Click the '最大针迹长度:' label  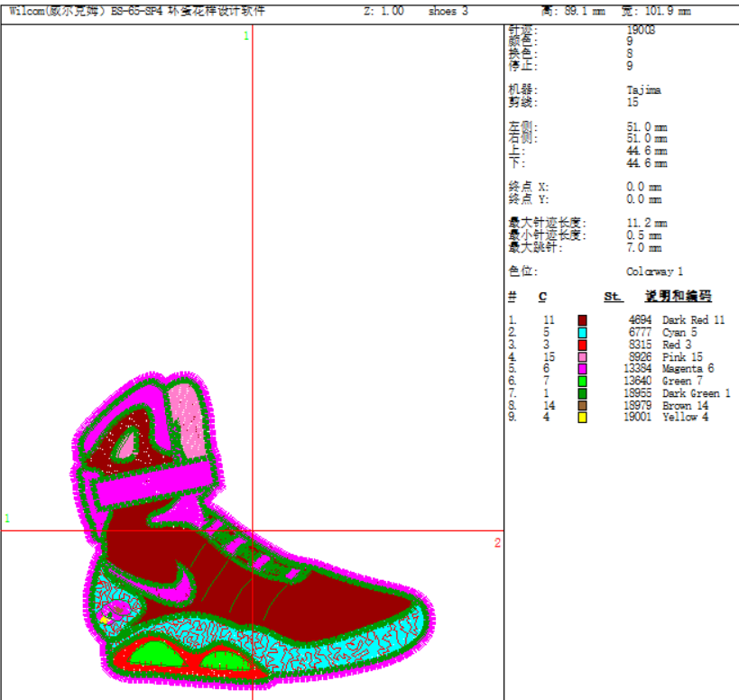click(547, 223)
